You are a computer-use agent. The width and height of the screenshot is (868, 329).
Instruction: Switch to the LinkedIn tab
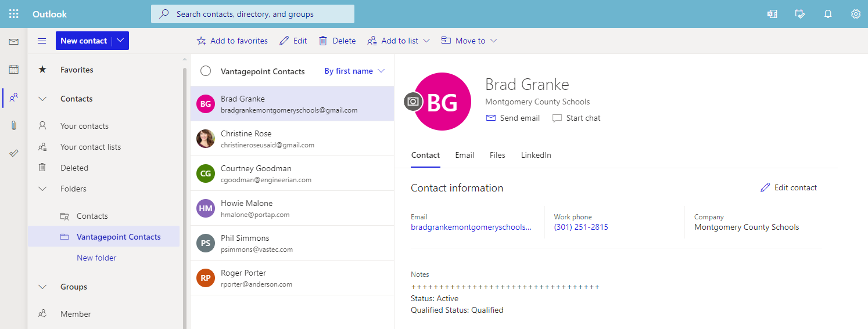tap(536, 155)
